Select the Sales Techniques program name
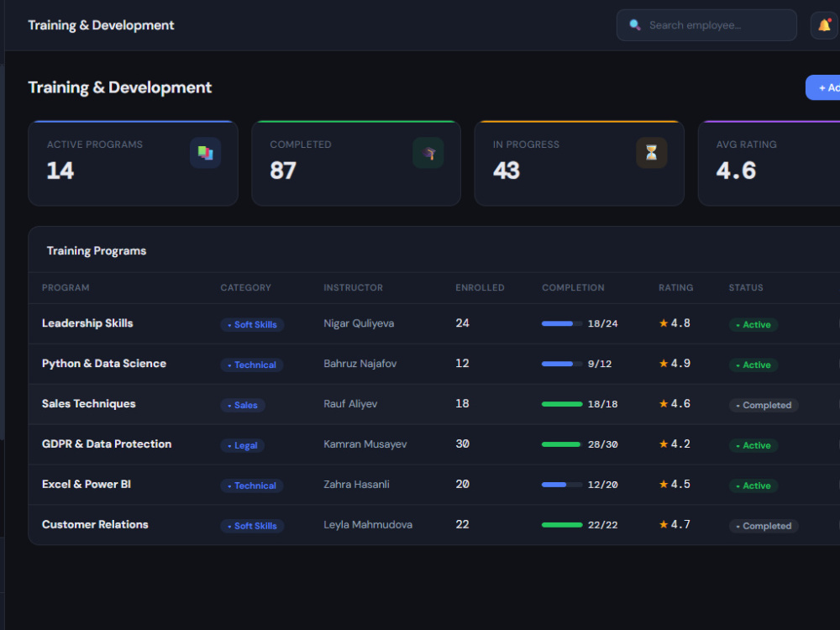This screenshot has width=840, height=630. (88, 403)
